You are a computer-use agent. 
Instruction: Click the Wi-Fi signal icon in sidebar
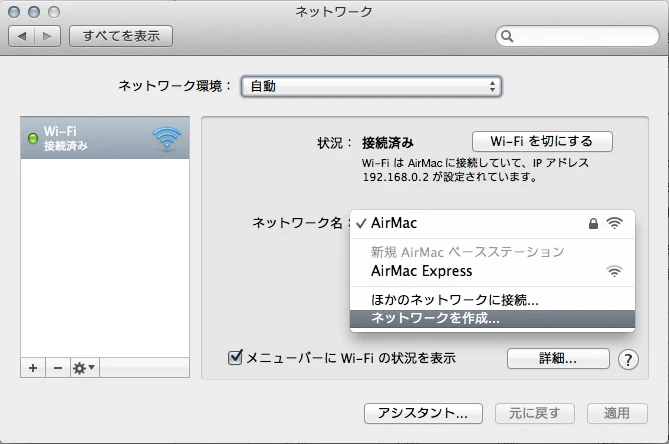pos(167,138)
